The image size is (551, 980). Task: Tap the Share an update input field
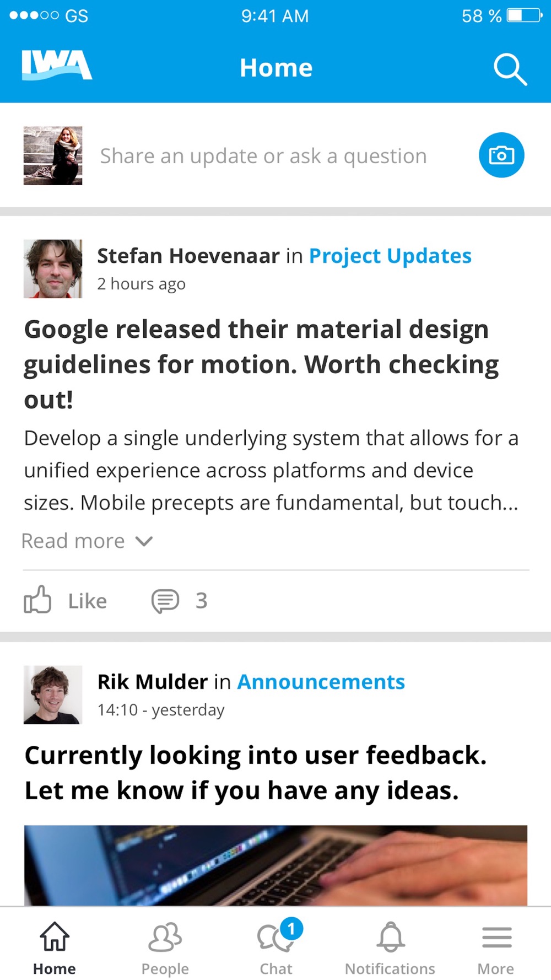tap(263, 156)
